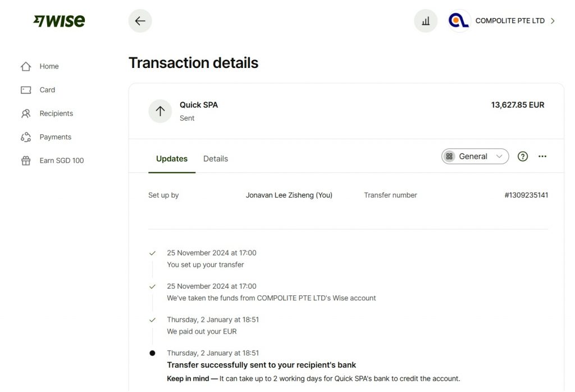575x392 pixels.
Task: Click the Card icon in sidebar
Action: 26,90
